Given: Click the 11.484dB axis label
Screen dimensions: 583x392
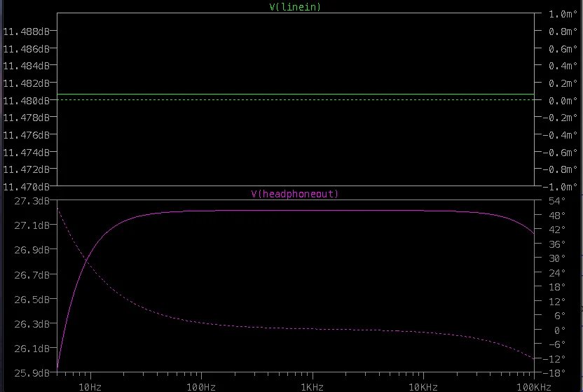Looking at the screenshot, I should point(27,66).
